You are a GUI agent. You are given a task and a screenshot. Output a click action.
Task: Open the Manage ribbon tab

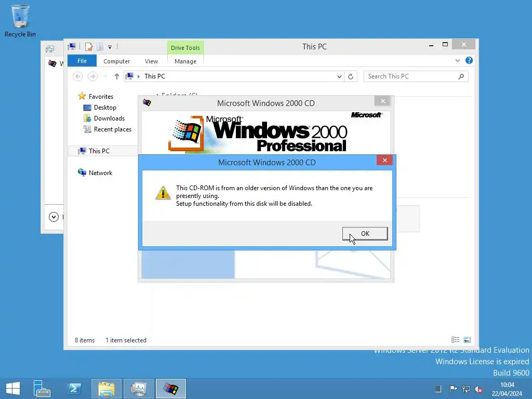(x=185, y=61)
